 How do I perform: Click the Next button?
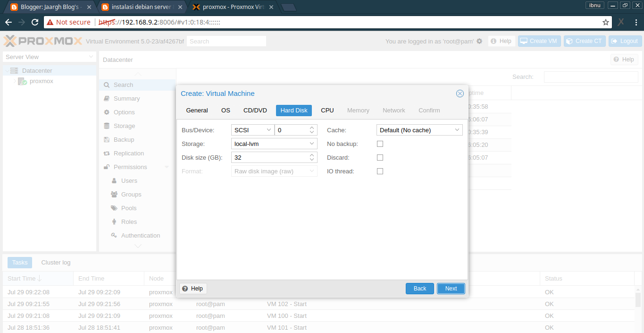[x=451, y=289]
